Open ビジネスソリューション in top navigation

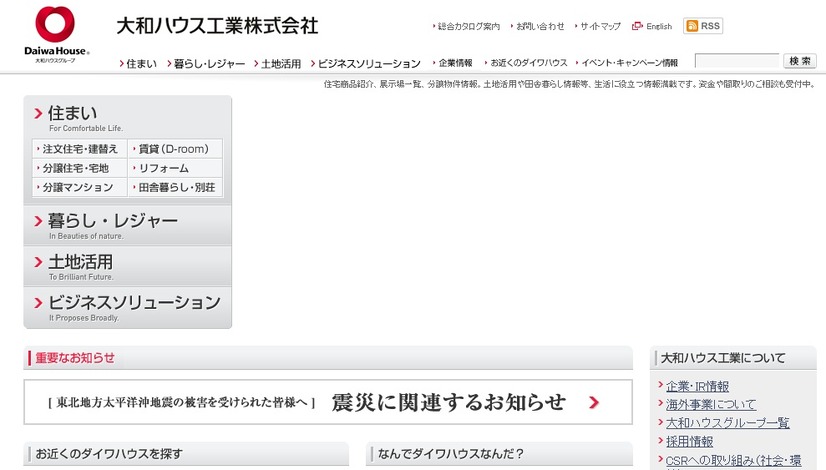(366, 63)
